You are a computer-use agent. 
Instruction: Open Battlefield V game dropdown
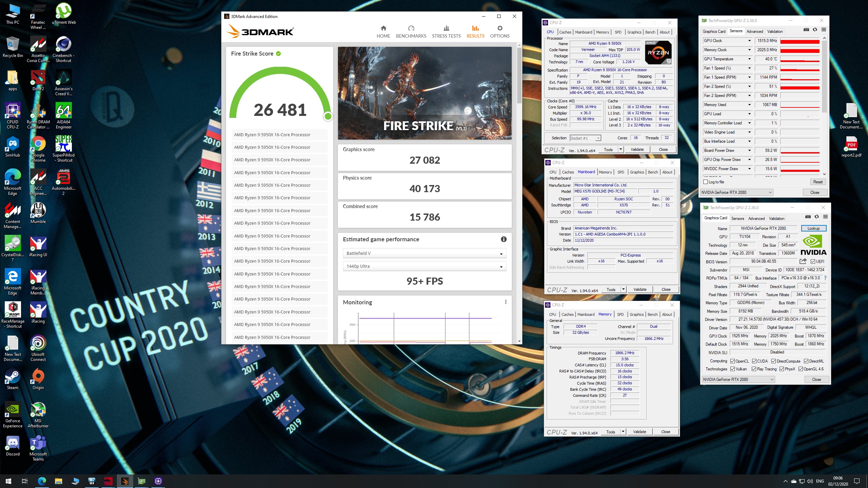(425, 253)
